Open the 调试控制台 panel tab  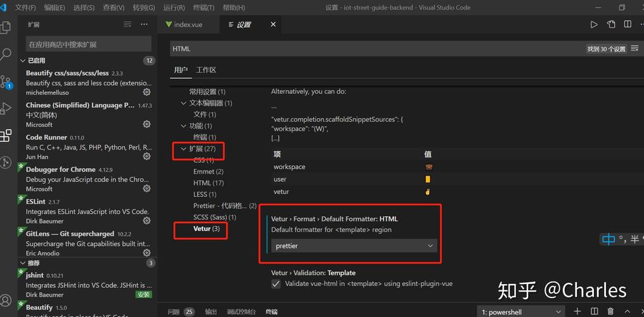tap(241, 312)
